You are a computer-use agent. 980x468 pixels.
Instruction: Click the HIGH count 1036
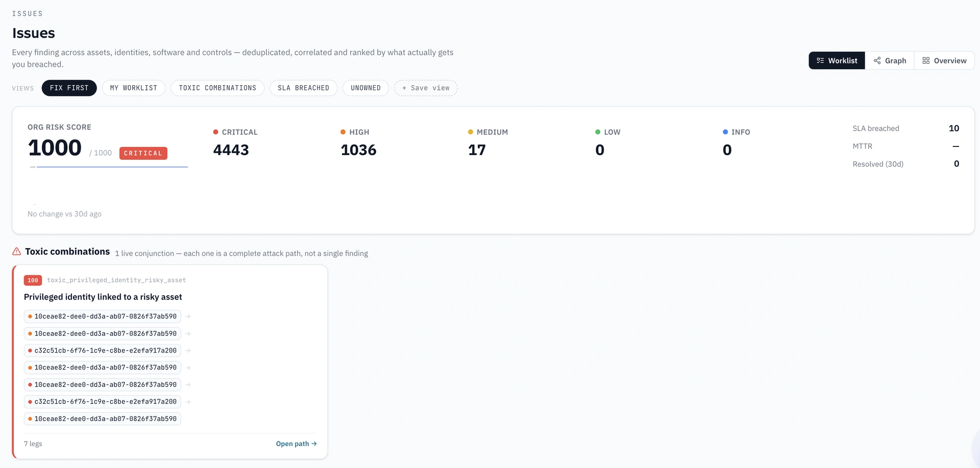(x=358, y=150)
